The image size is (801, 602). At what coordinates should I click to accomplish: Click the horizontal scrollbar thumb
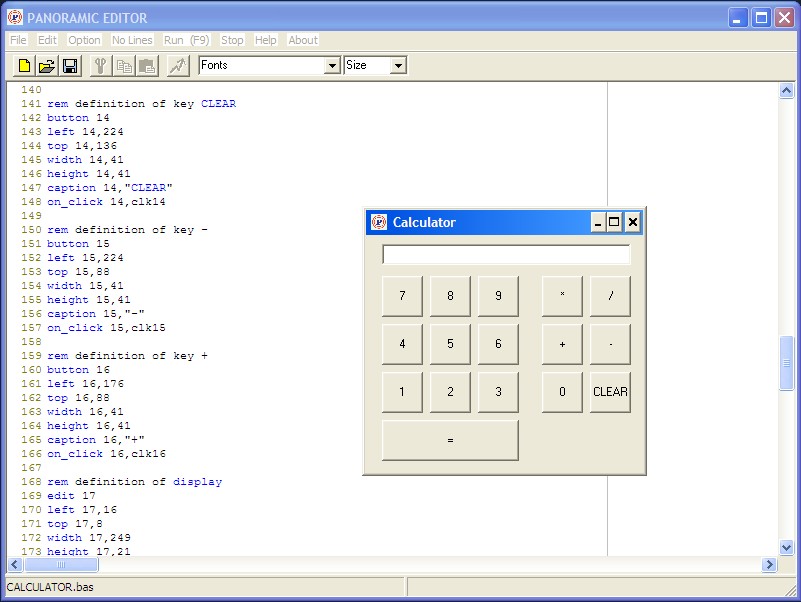click(61, 564)
